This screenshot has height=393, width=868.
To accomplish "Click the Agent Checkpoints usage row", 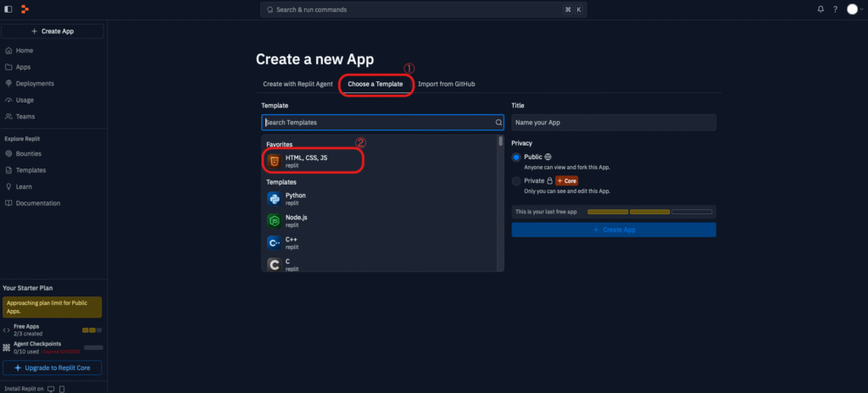I will point(52,347).
